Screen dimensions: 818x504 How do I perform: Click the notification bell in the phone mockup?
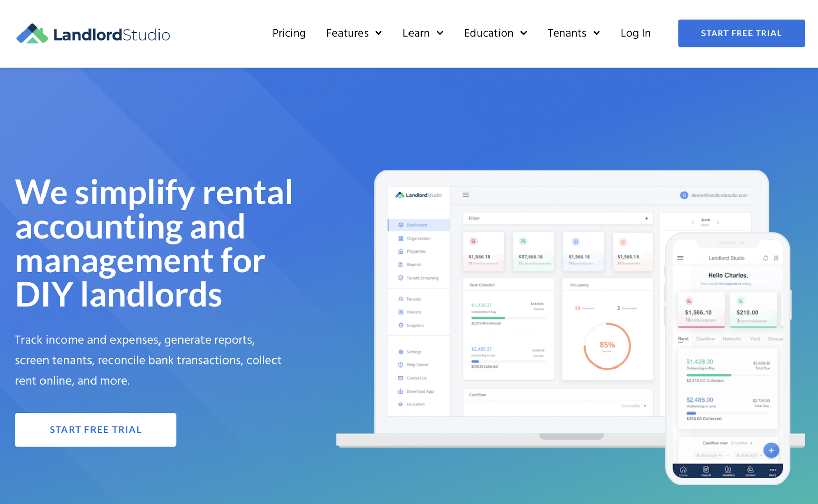[x=765, y=258]
